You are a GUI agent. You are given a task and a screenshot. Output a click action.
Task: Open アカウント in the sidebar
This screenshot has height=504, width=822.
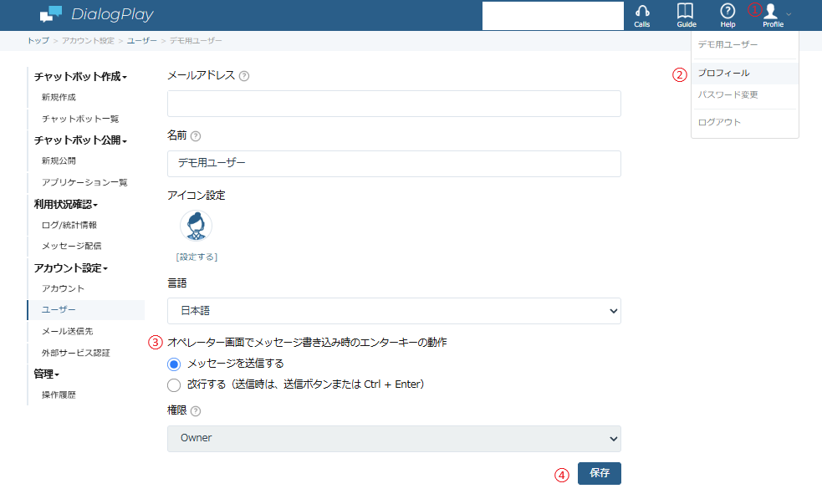63,288
